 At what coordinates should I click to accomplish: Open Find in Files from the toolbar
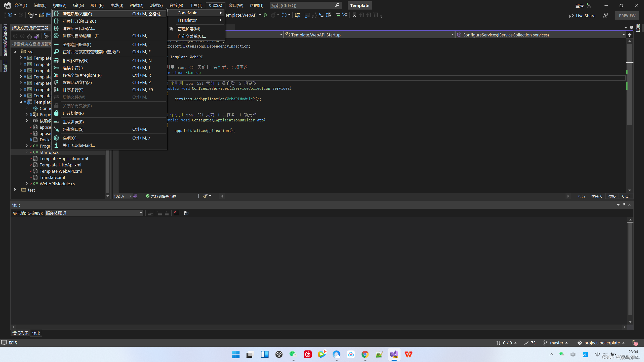[x=297, y=15]
